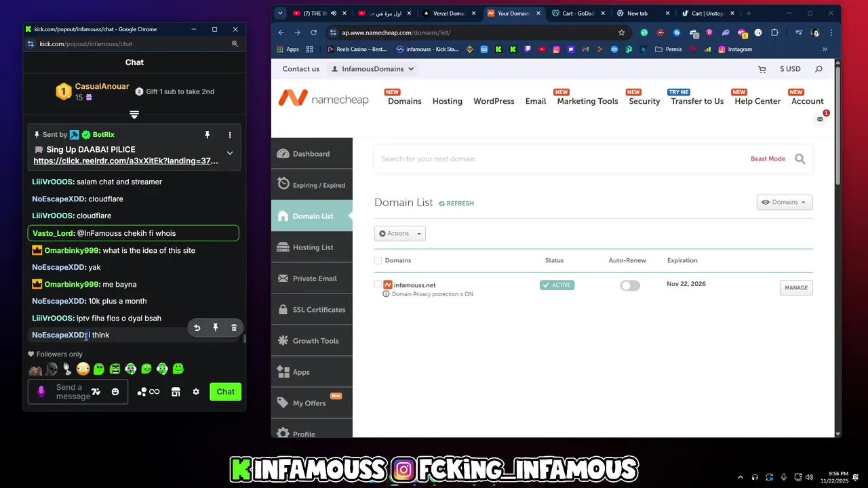Viewport: 868px width, 488px height.
Task: Click Contact us in the Namecheap header
Action: coord(300,69)
